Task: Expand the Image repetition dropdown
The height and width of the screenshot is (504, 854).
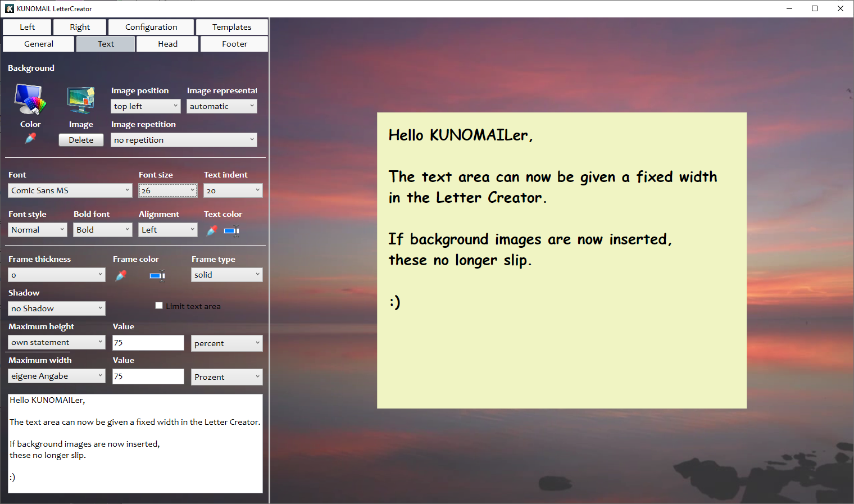Action: coord(184,140)
